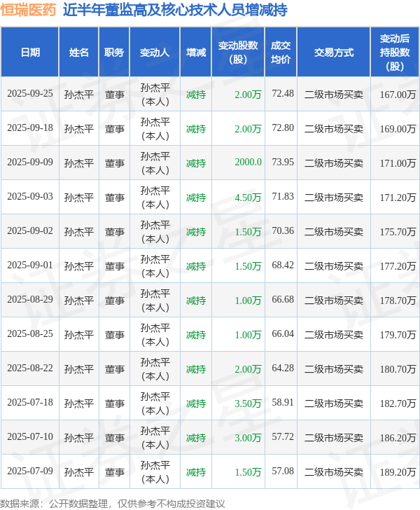Click 孙杰平(本人) in the 2025-09-01 row
Image resolution: width=420 pixels, height=510 pixels.
click(x=155, y=266)
